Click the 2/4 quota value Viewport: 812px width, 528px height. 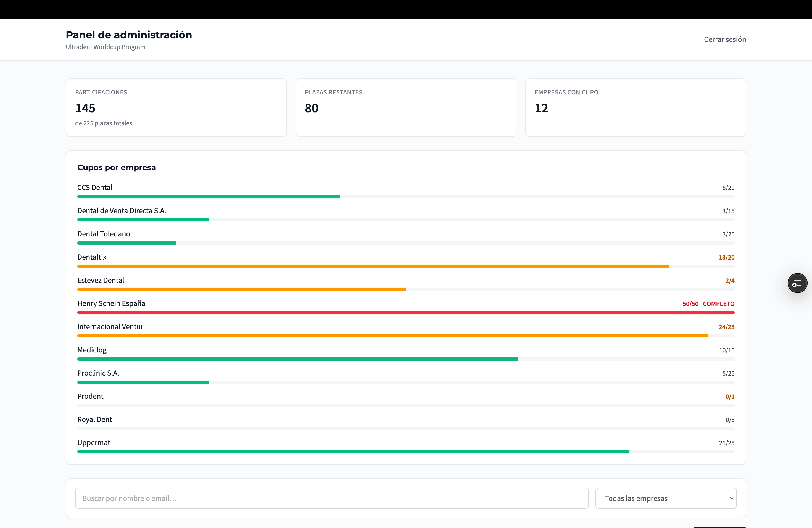tap(730, 281)
